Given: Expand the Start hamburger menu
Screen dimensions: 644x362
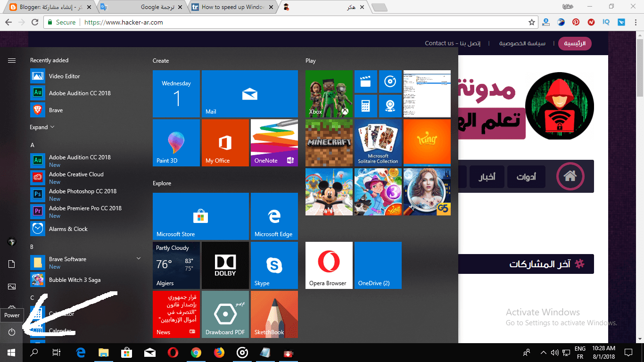Looking at the screenshot, I should [12, 60].
